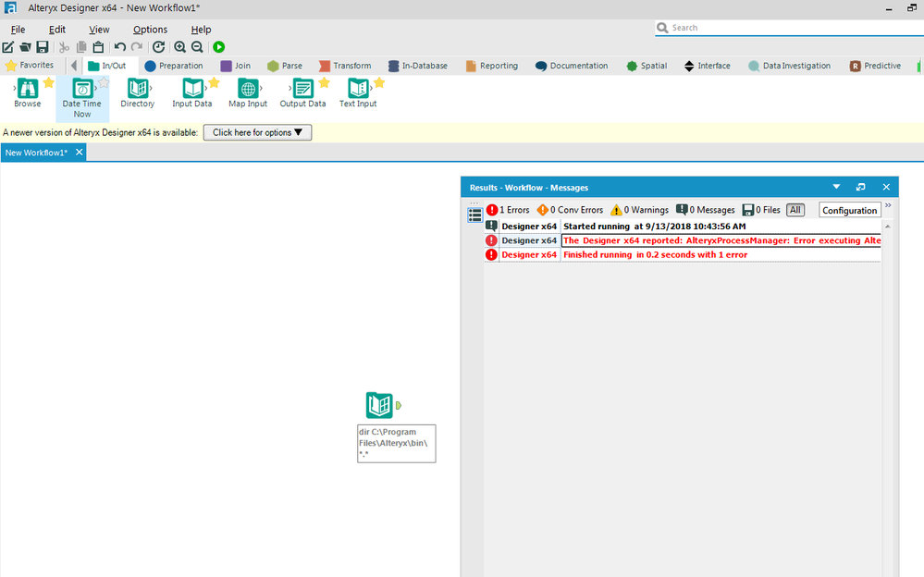Open the File menu
The image size is (924, 577).
tap(18, 30)
